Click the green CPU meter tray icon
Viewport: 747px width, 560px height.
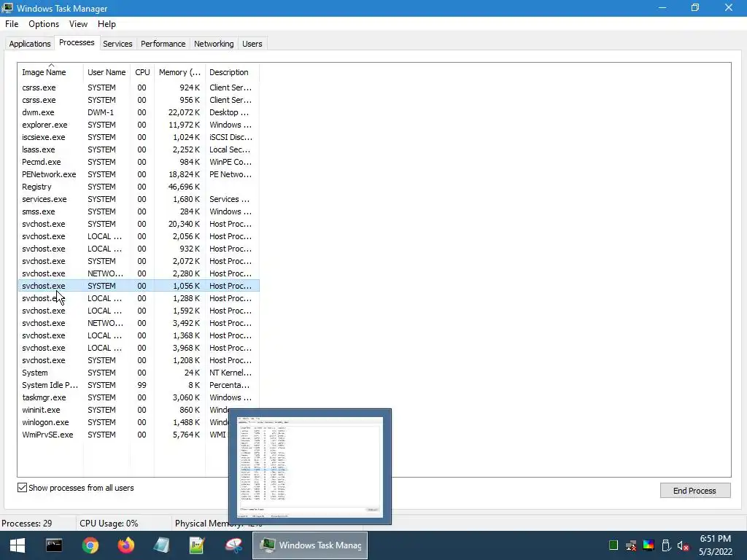click(614, 545)
